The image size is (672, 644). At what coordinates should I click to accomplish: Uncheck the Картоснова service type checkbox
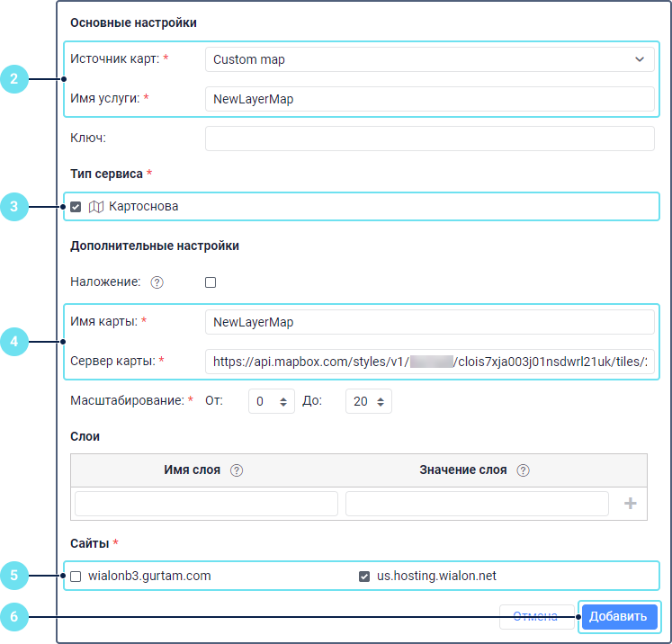click(76, 207)
